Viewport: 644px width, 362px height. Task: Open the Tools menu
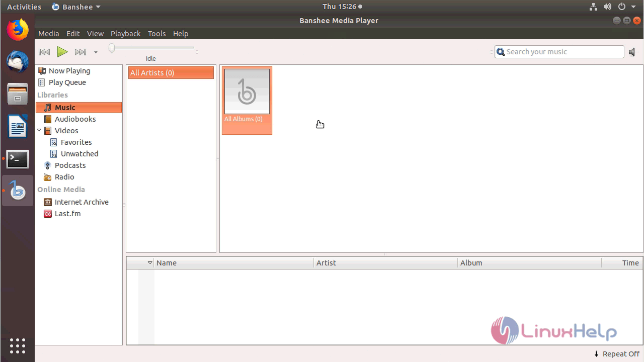(x=156, y=34)
